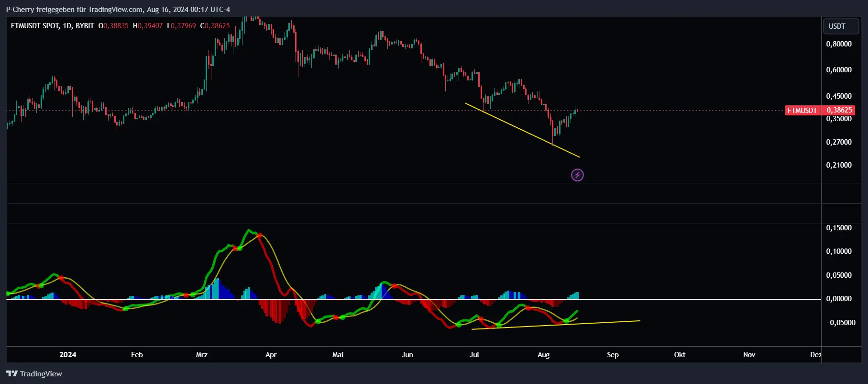Screen dimensions: 868x384
Task: Click the 0,60000 price axis label
Action: click(839, 69)
